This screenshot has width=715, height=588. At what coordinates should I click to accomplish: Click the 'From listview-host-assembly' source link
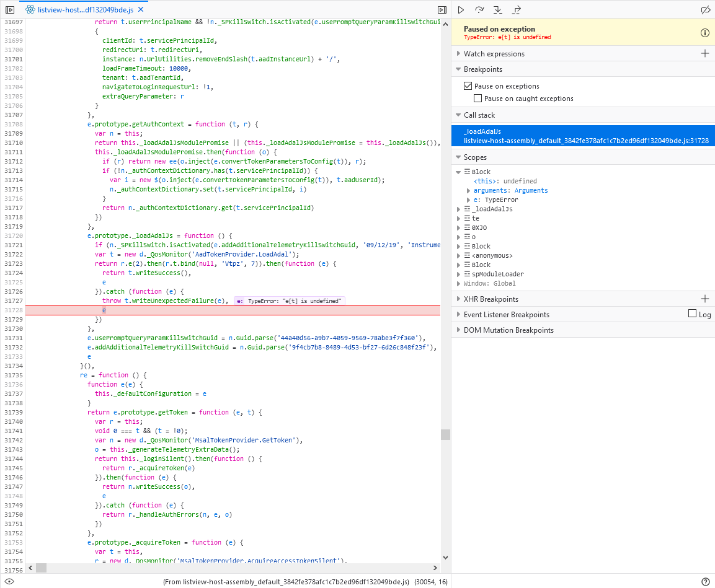(x=286, y=582)
